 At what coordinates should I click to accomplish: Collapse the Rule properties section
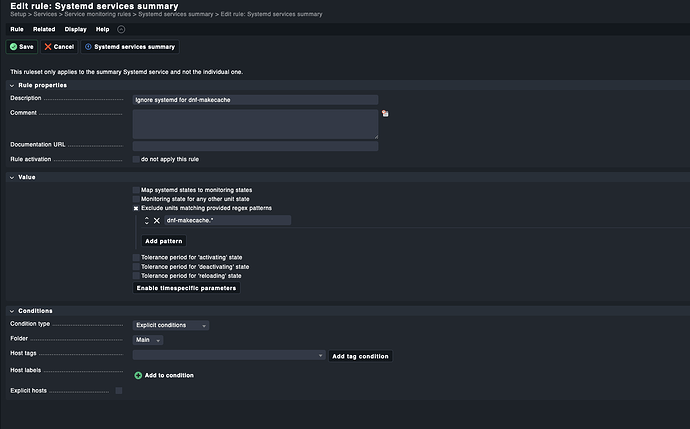coord(13,85)
